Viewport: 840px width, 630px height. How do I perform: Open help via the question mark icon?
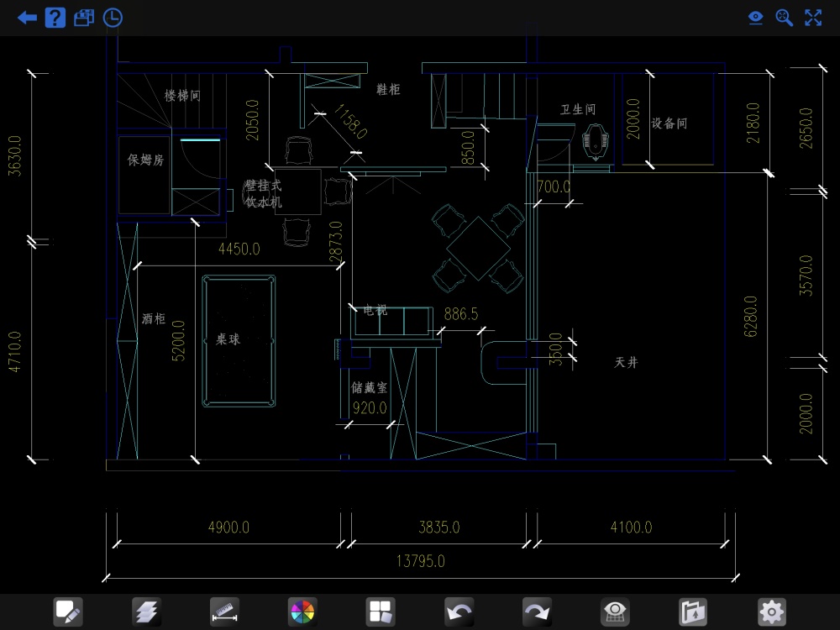click(55, 18)
